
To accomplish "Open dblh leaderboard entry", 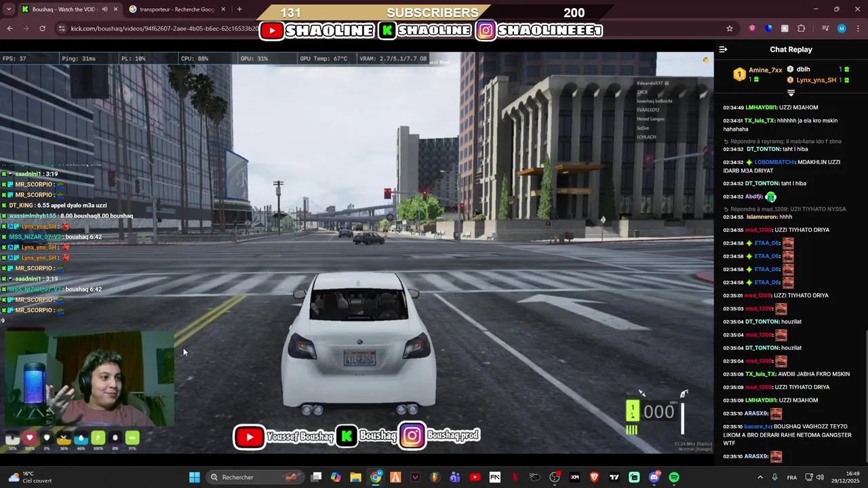I will click(x=803, y=69).
